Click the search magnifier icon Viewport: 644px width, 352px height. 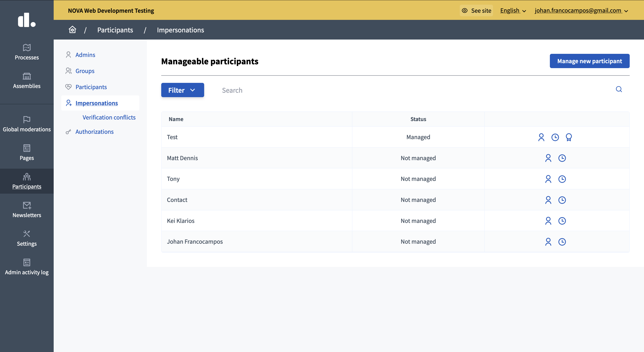pos(619,89)
